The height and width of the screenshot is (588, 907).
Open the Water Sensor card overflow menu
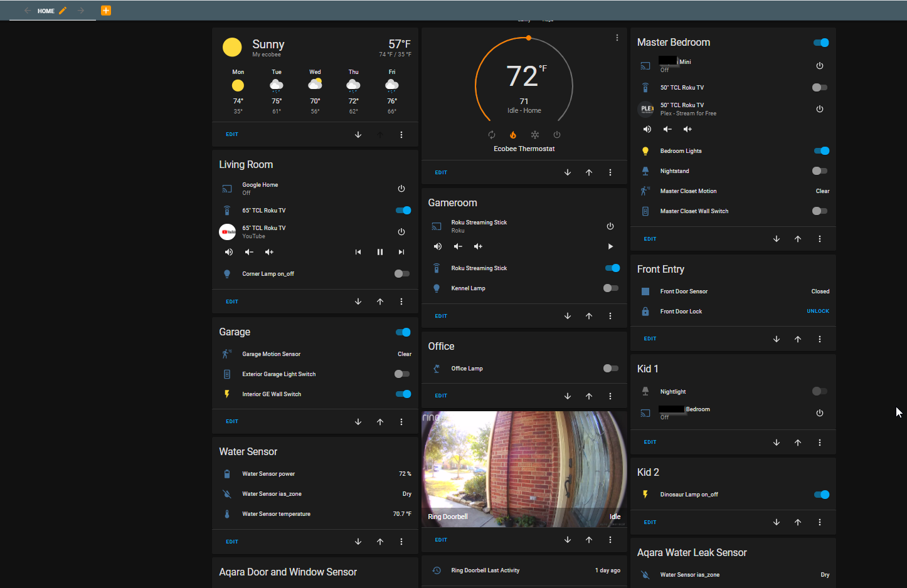[x=401, y=541]
